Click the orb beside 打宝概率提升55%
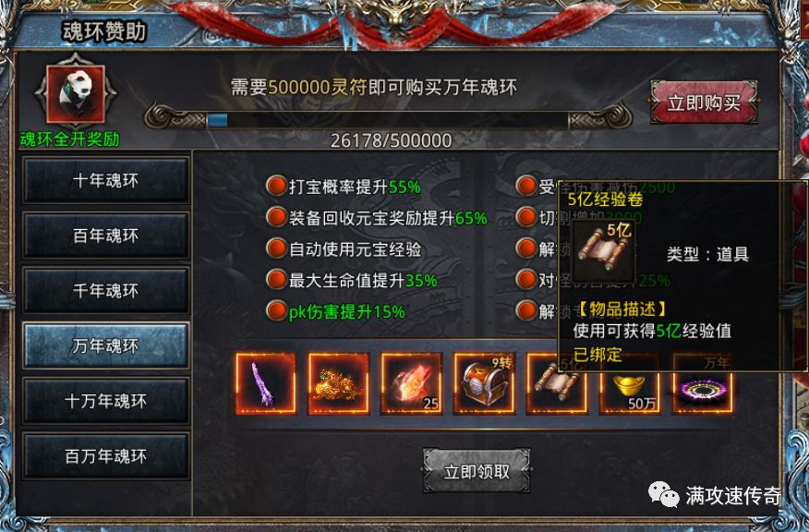Screen dimensions: 809x532 (276, 187)
